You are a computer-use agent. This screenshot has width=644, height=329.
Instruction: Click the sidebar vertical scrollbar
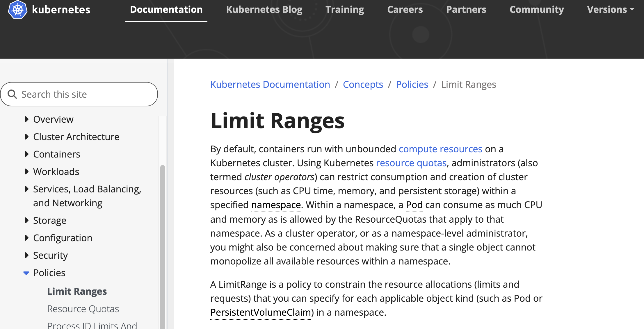(162, 247)
